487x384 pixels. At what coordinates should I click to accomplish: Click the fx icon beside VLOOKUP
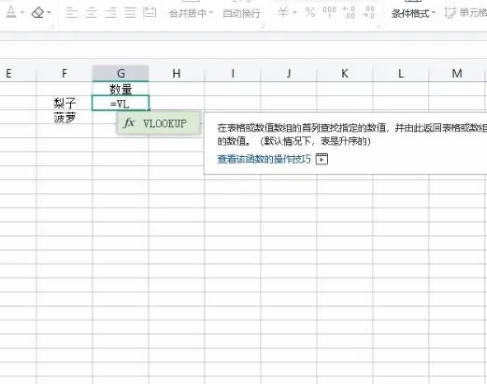click(x=129, y=123)
